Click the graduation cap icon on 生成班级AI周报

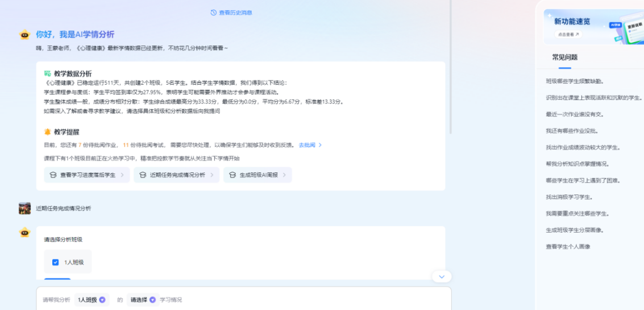pos(232,175)
